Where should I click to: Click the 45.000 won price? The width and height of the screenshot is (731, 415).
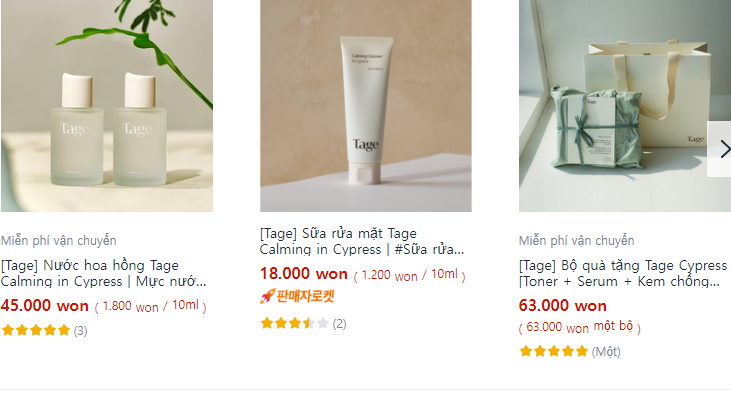(x=45, y=306)
